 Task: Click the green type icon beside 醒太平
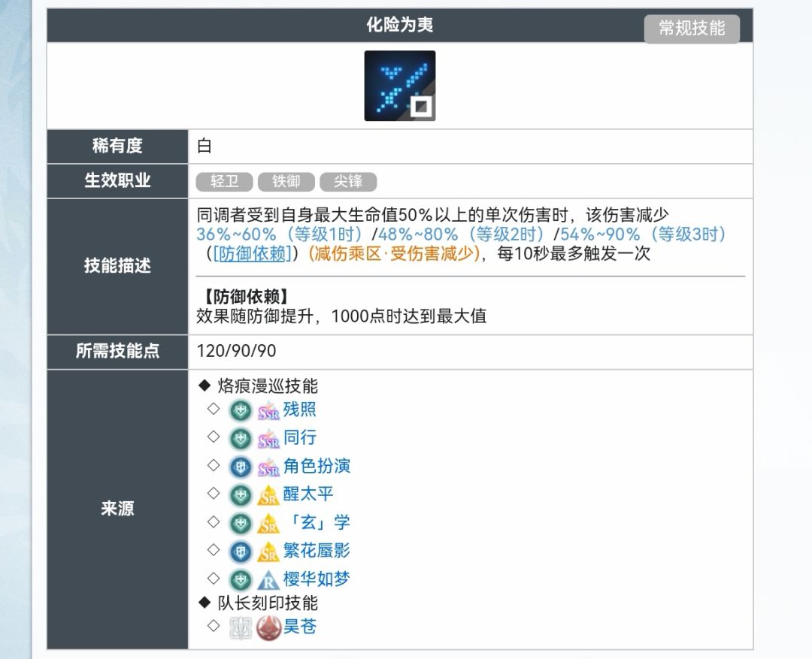click(x=241, y=495)
